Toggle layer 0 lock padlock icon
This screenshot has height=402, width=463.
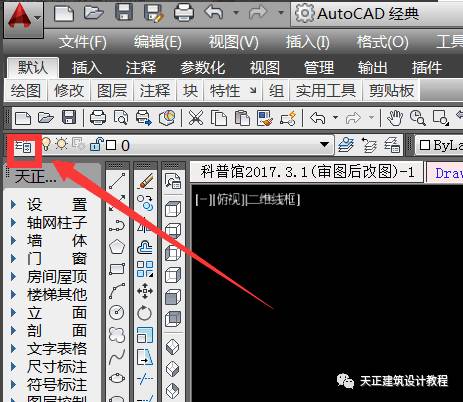[x=97, y=144]
